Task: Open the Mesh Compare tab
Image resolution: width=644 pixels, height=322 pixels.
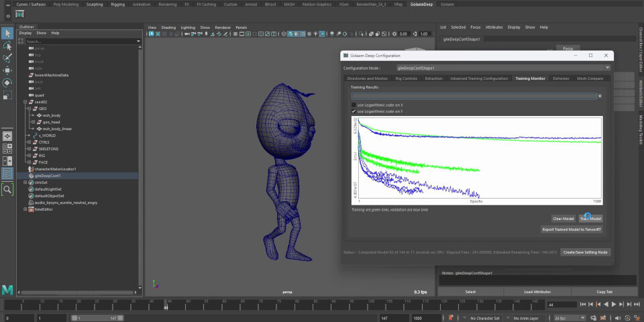Action: pos(590,78)
